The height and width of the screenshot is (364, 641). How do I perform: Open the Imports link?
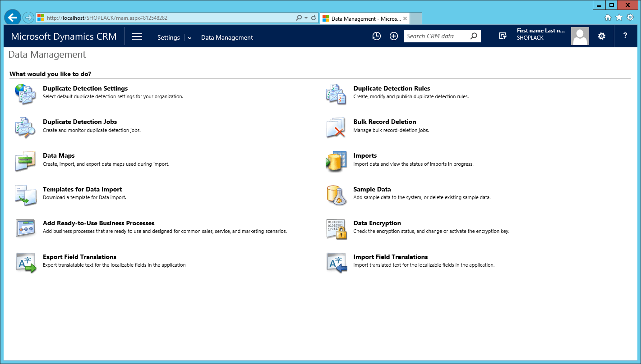tap(365, 155)
